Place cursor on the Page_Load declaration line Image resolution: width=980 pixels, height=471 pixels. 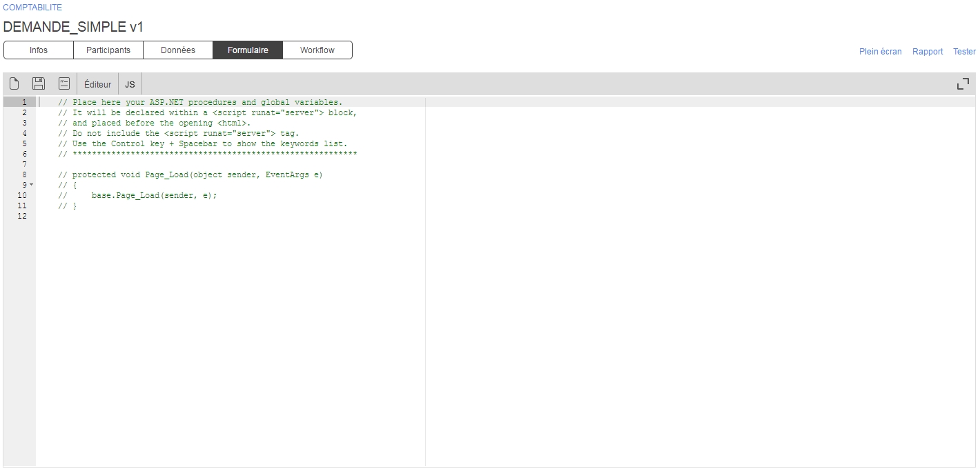pos(197,174)
